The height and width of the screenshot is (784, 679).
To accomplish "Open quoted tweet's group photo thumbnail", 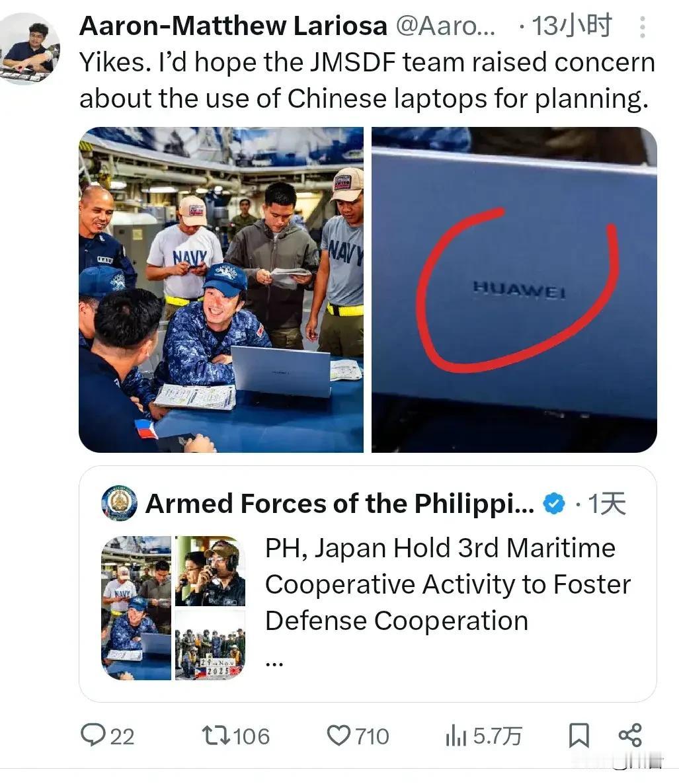I will tap(210, 645).
